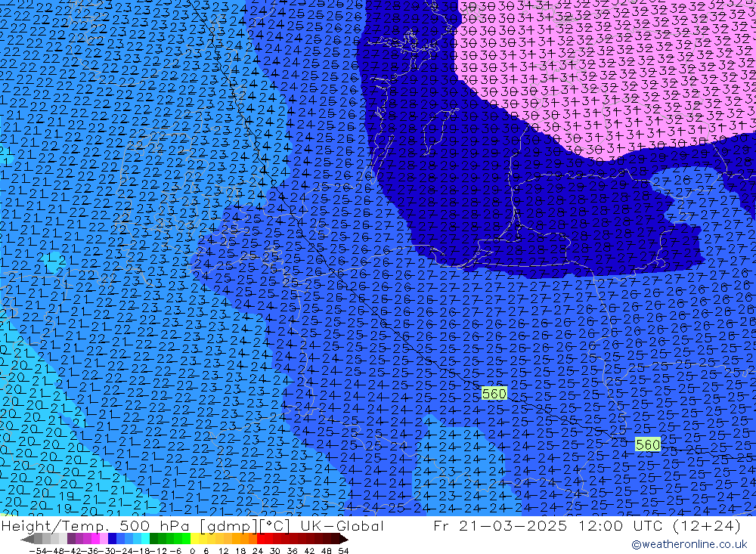The width and height of the screenshot is (756, 554).
Task: Pick the light pink legend swatch beside the dark blue one
Action: 104,539
